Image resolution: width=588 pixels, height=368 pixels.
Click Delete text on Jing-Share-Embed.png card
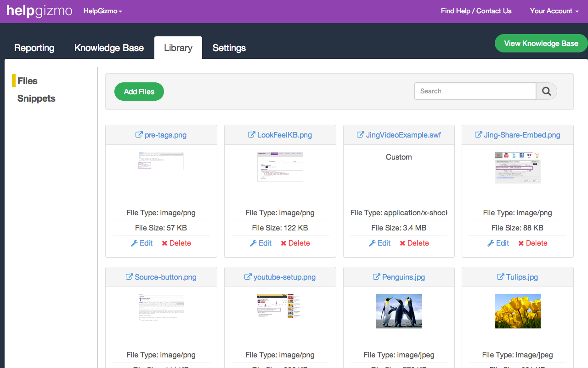[537, 243]
